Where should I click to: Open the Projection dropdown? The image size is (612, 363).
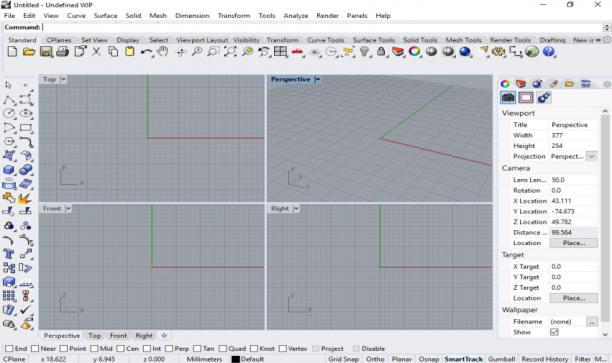point(592,156)
